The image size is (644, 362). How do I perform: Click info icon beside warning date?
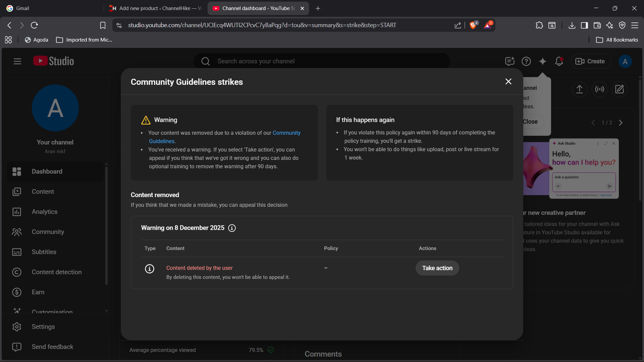pos(232,228)
